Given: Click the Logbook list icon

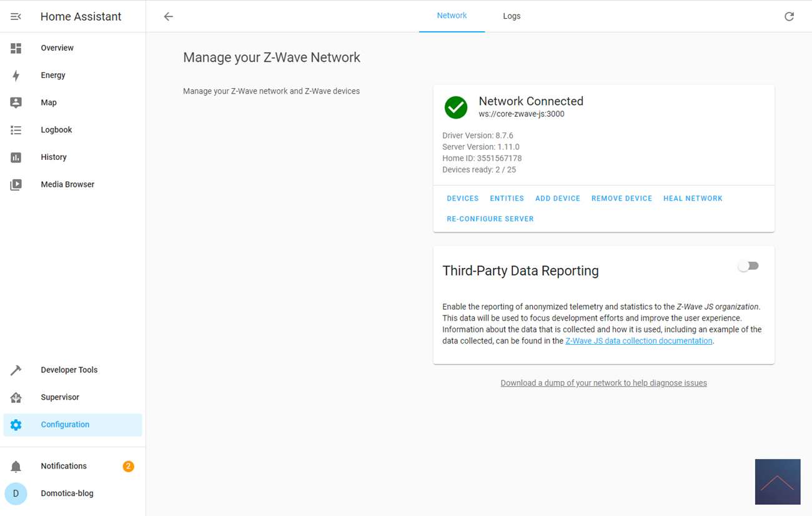Looking at the screenshot, I should coord(16,130).
